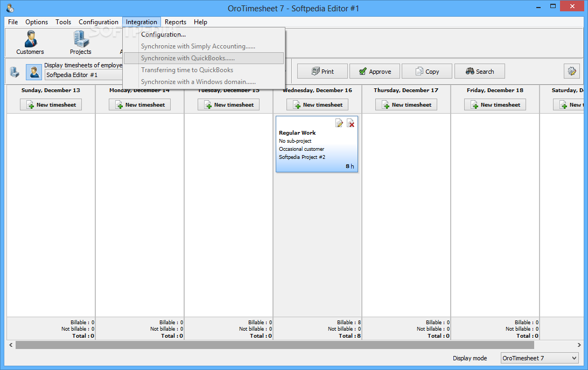The image size is (588, 370).
Task: Click the Friday, December 18 header
Action: [x=495, y=90]
